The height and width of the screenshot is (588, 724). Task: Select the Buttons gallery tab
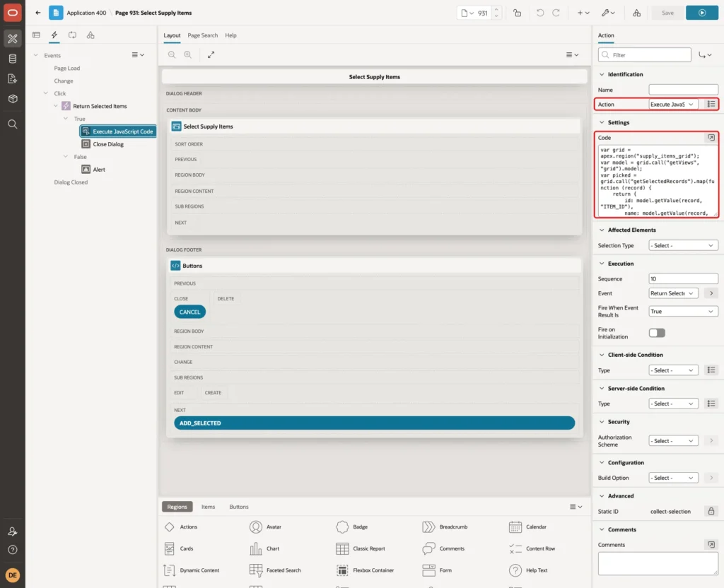[x=239, y=506]
